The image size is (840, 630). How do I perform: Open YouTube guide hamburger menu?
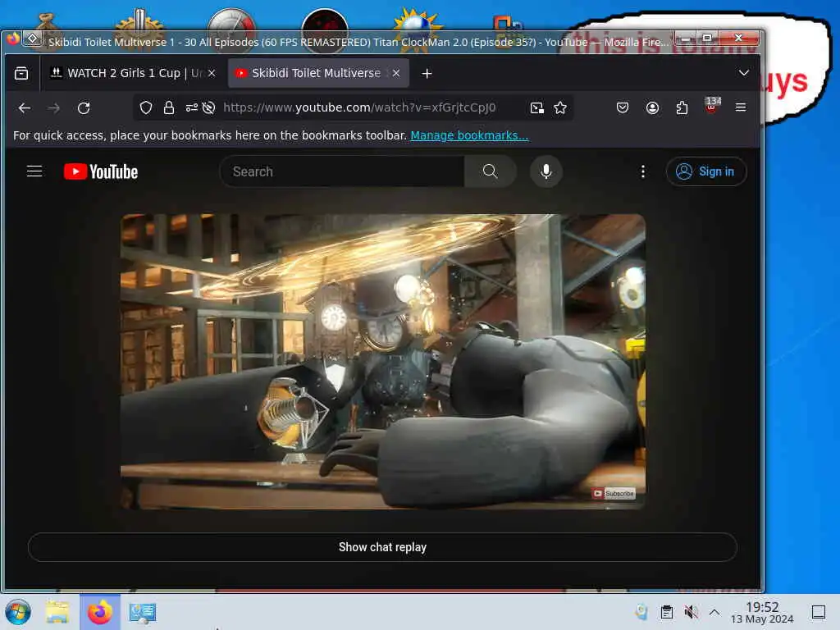pyautogui.click(x=34, y=171)
